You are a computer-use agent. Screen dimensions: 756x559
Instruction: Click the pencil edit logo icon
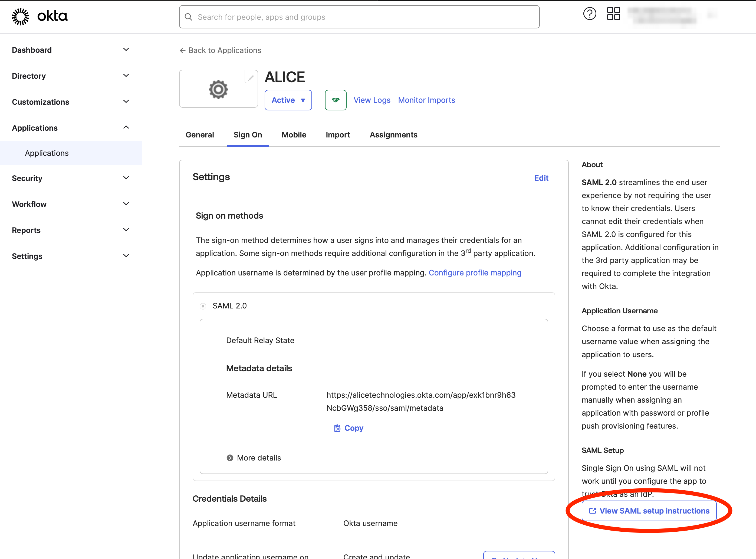[x=251, y=77]
